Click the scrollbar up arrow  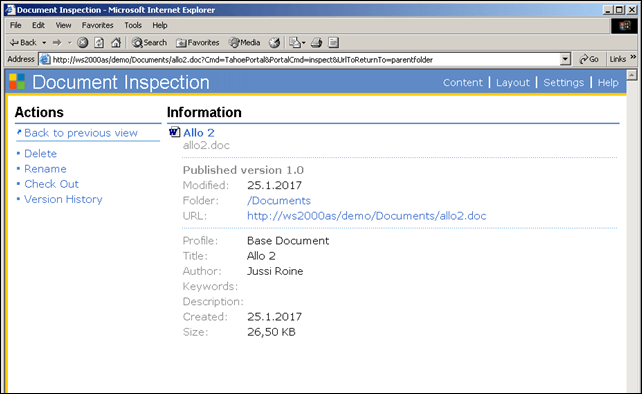click(632, 75)
